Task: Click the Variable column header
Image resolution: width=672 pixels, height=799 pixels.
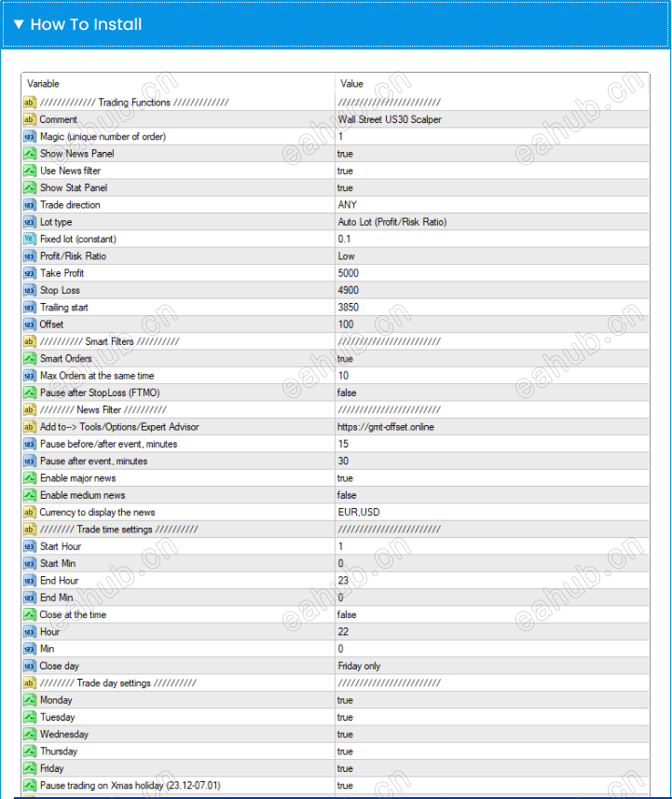Action: [43, 84]
